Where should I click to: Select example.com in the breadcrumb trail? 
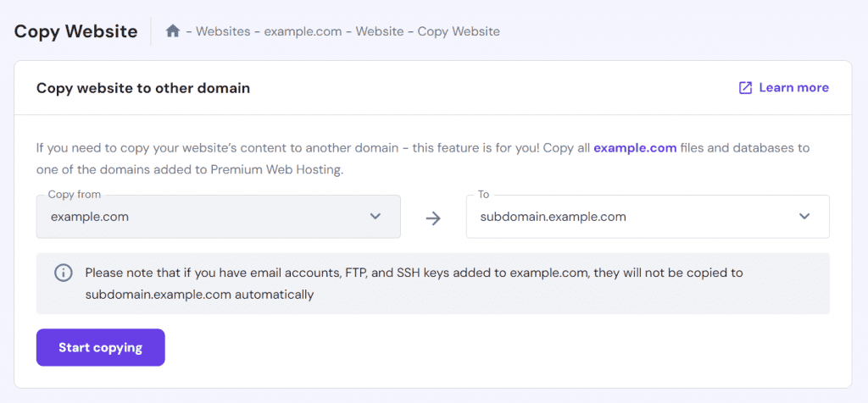303,31
